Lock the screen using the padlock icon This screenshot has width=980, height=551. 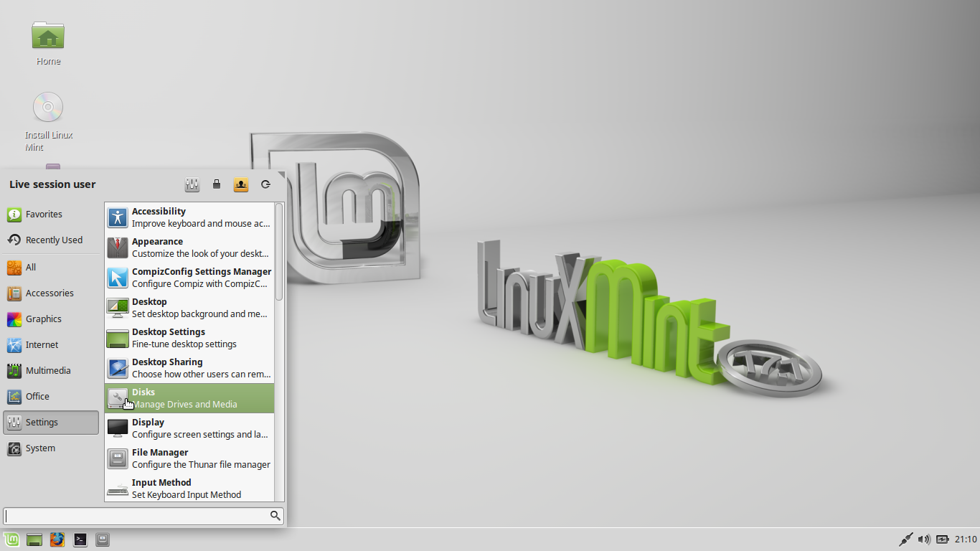point(217,184)
